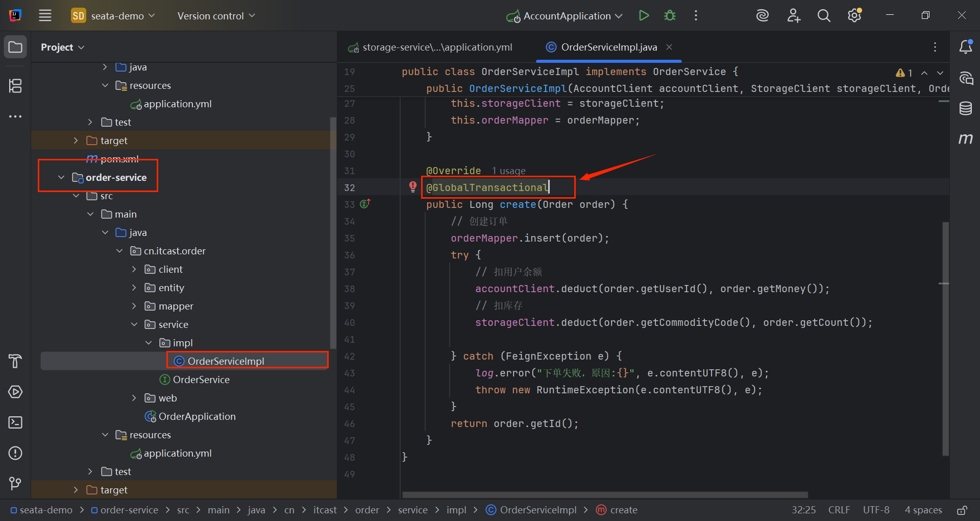Open the Maven tool window

click(966, 139)
